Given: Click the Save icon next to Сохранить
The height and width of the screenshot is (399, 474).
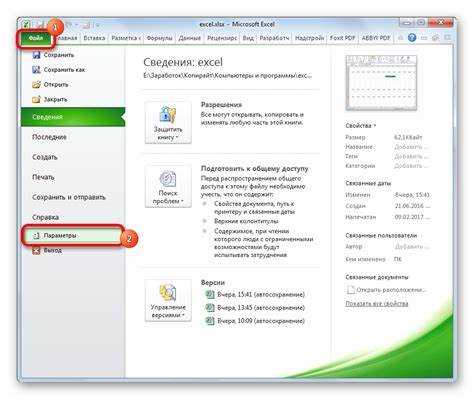Looking at the screenshot, I should click(x=36, y=55).
